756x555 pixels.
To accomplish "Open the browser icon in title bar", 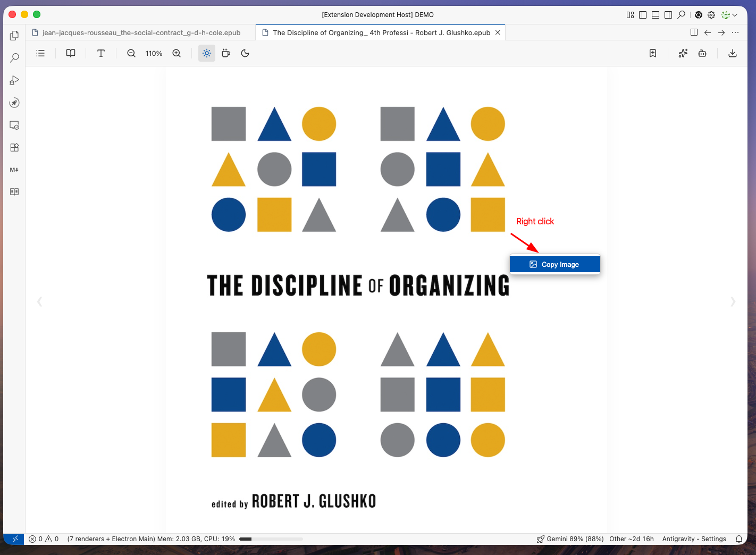I will (699, 15).
